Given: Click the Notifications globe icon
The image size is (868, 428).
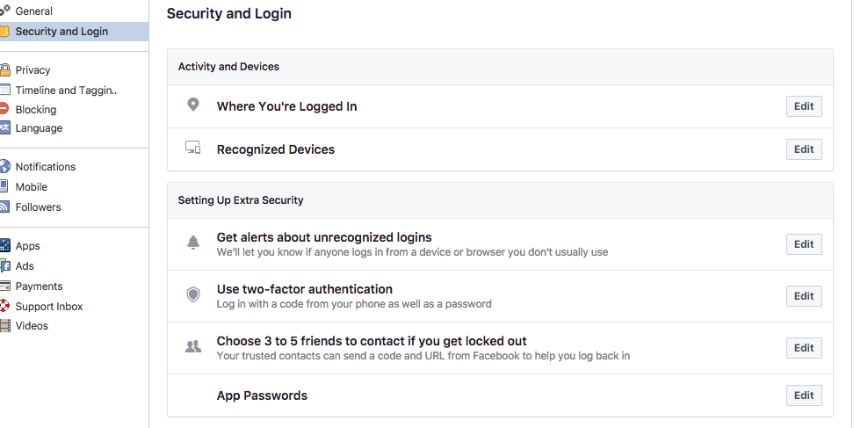Looking at the screenshot, I should 4,166.
